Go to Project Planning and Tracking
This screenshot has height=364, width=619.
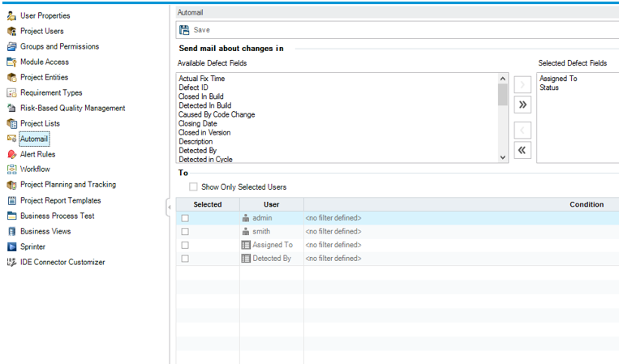(67, 185)
